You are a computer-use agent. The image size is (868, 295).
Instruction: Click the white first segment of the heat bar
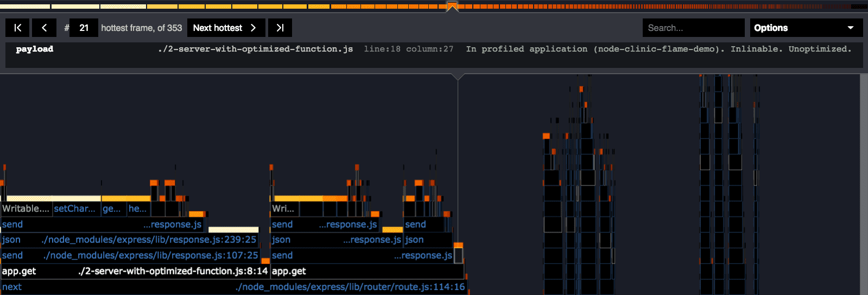[25, 7]
